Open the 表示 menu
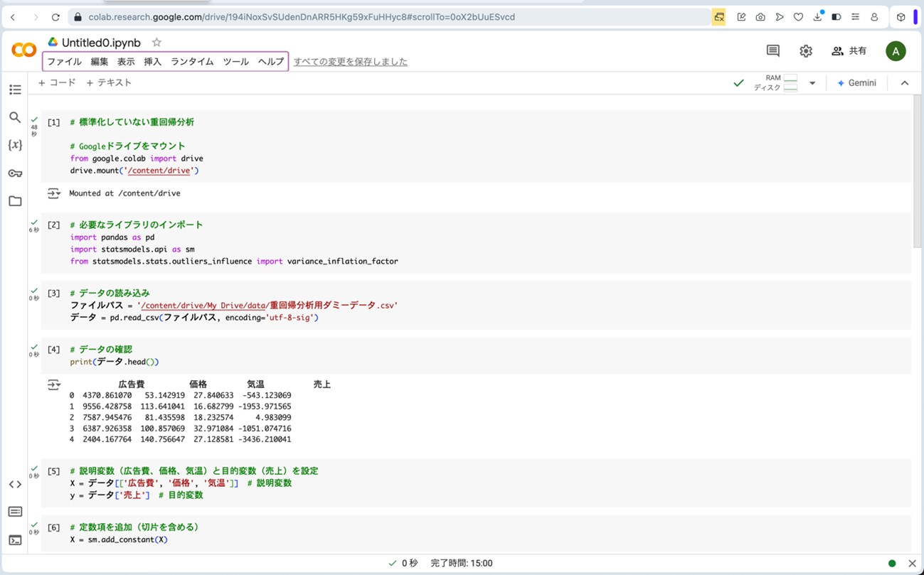Viewport: 924px width, 575px height. 126,62
